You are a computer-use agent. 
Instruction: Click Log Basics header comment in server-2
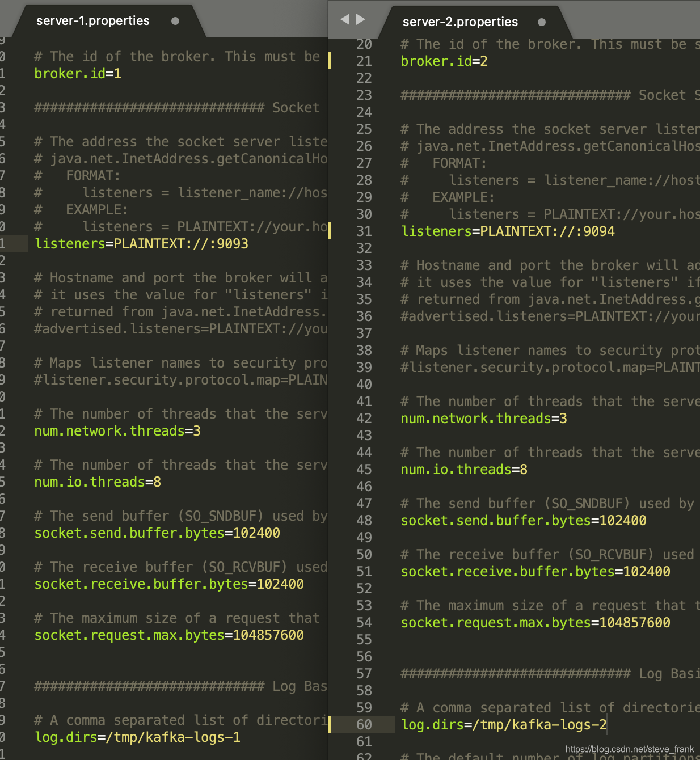[x=550, y=674]
